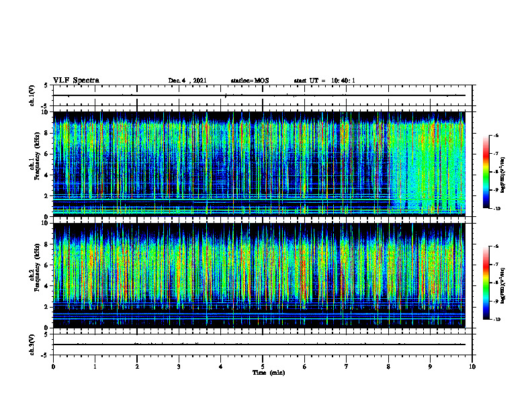Click the "station=MOS" header label

250,81
